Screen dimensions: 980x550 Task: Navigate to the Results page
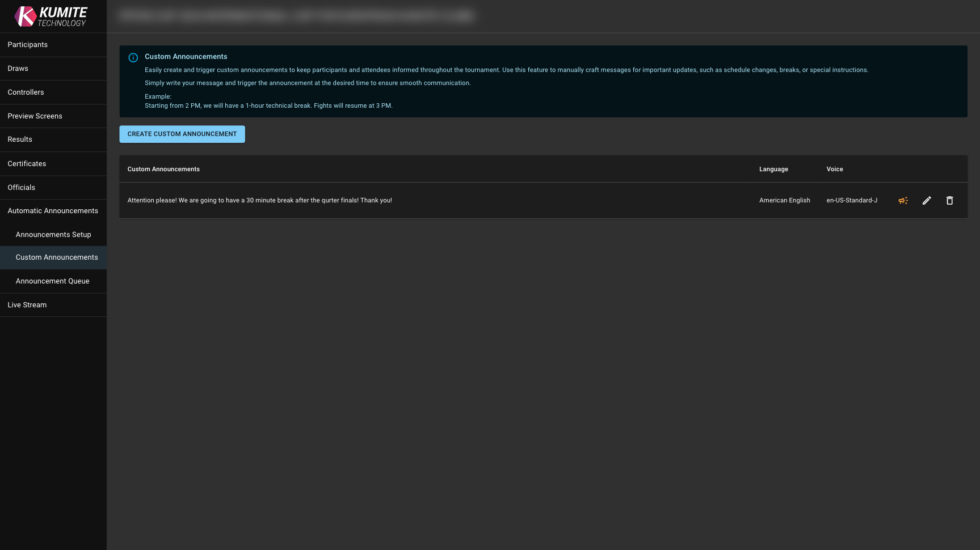20,139
